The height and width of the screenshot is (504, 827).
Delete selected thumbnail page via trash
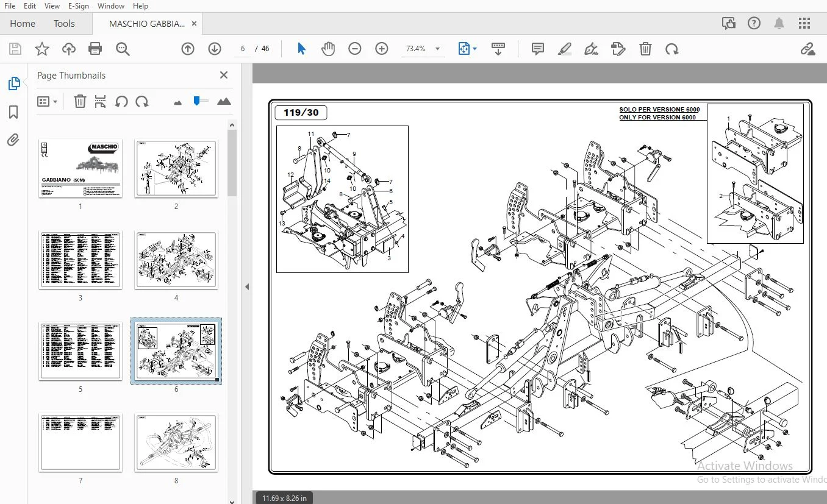click(x=80, y=101)
